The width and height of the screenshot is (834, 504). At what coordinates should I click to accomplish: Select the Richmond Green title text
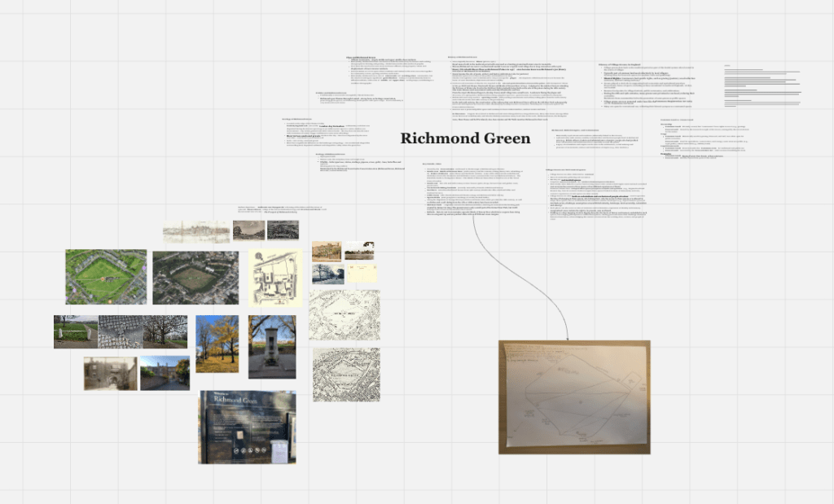pos(465,138)
